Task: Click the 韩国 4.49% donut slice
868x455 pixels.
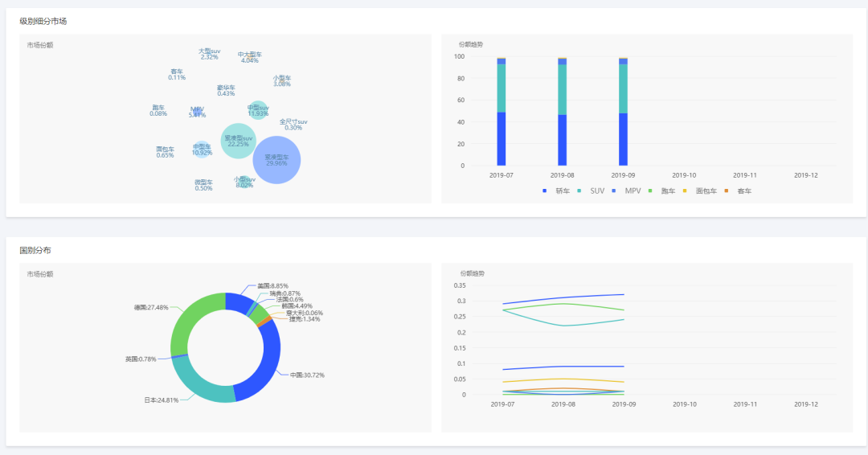Action: 259,314
